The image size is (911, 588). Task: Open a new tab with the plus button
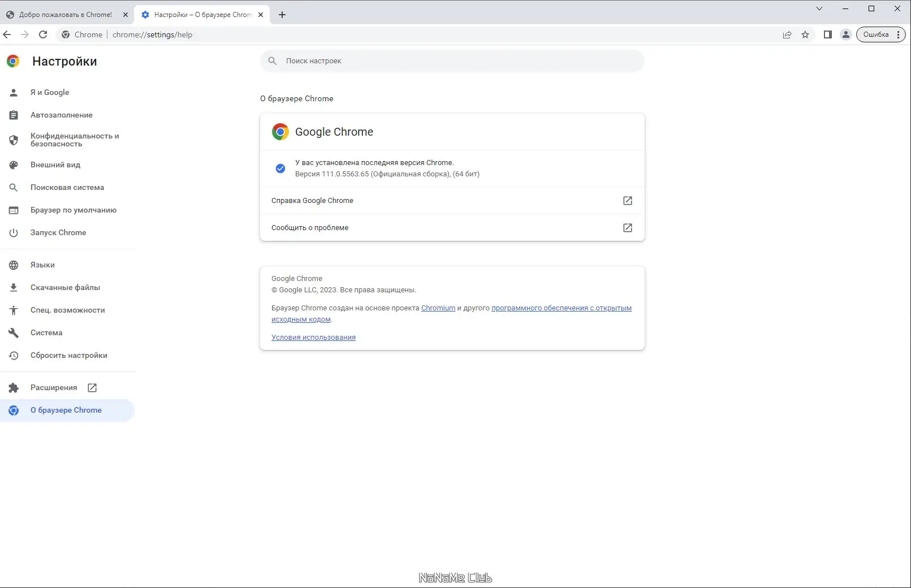pyautogui.click(x=282, y=15)
